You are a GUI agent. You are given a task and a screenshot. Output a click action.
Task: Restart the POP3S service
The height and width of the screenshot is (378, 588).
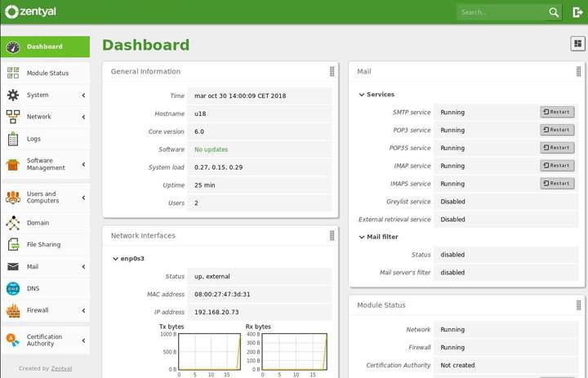click(x=557, y=148)
